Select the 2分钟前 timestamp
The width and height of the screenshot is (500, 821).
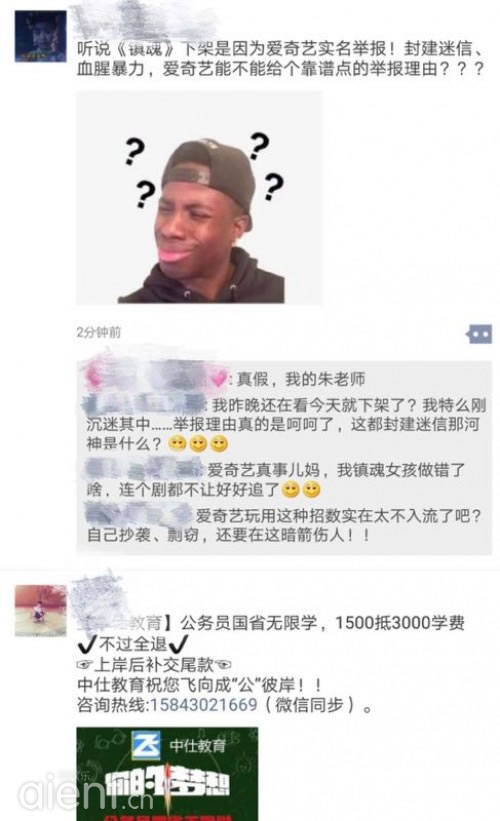pyautogui.click(x=98, y=332)
